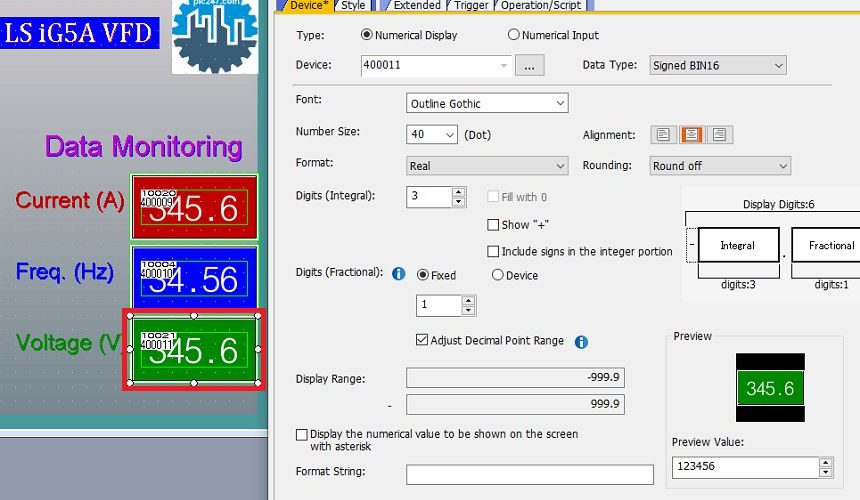860x500 pixels.
Task: Set alignment to left
Action: click(663, 134)
